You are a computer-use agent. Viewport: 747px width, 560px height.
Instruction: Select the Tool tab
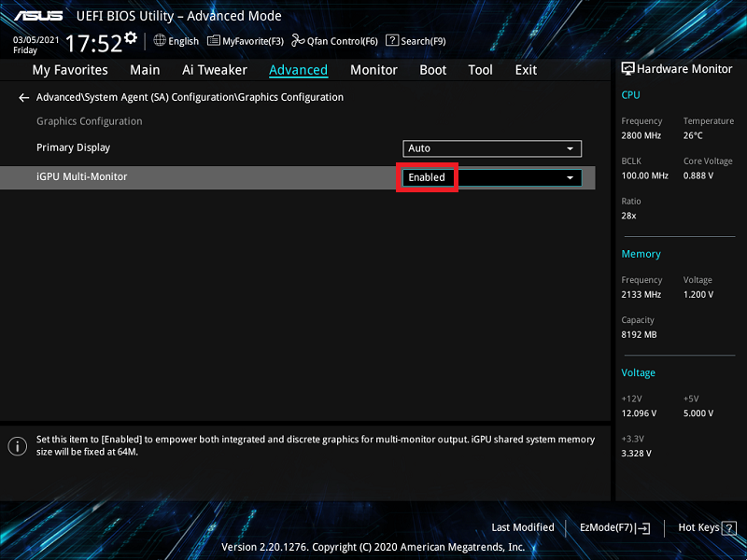(480, 70)
